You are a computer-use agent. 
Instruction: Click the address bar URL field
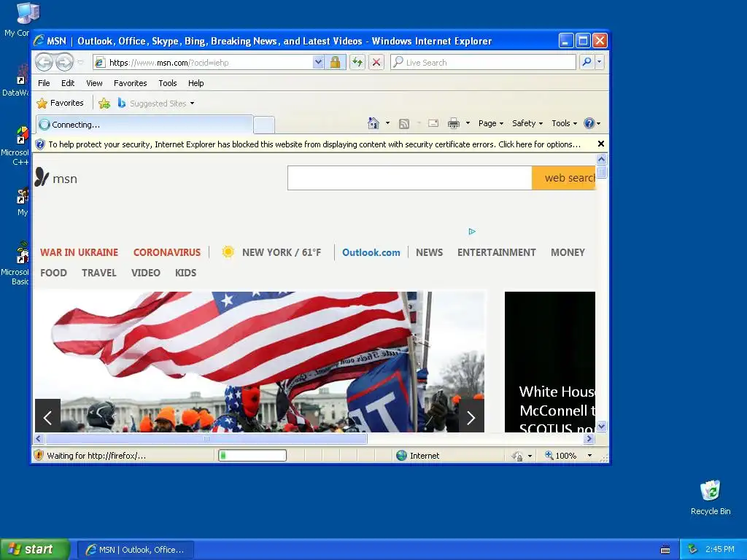(203, 63)
